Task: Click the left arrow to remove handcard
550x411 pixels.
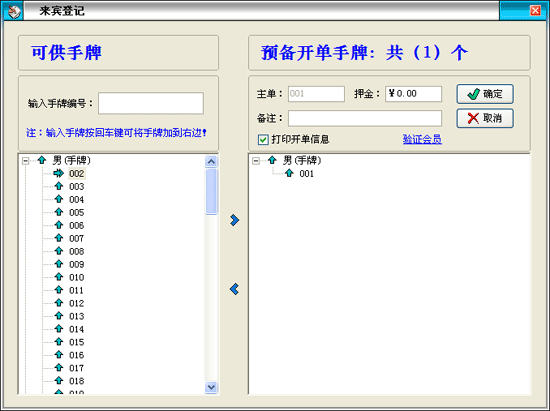Action: 234,289
